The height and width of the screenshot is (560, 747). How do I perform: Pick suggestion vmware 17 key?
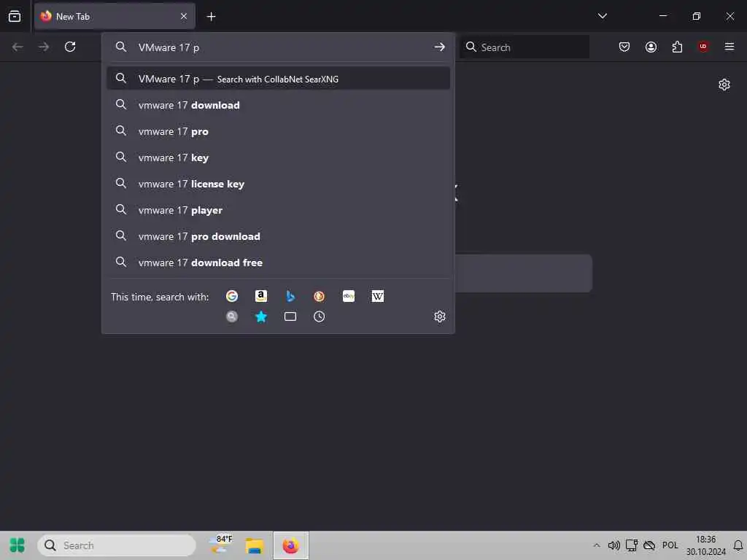278,157
